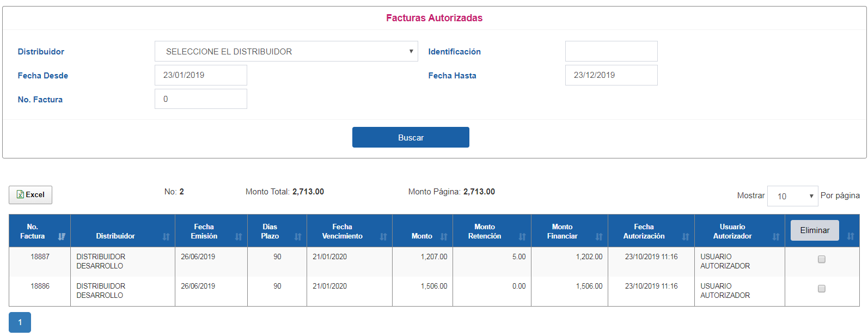Sort by Monto column icon

pos(444,236)
